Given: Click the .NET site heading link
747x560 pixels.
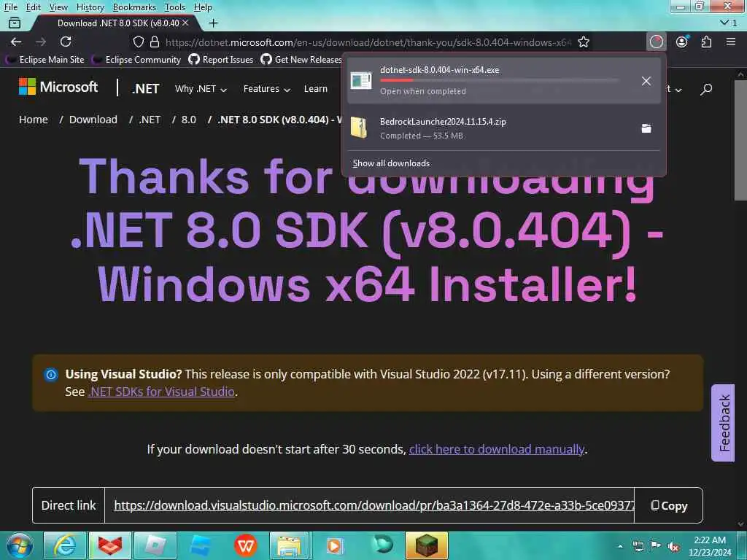Looking at the screenshot, I should pos(145,88).
